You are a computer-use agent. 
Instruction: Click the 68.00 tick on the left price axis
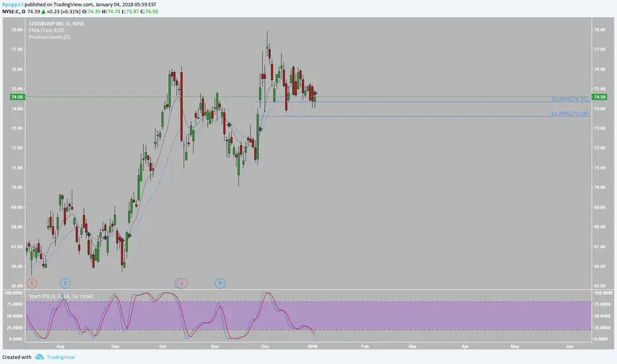click(x=17, y=226)
